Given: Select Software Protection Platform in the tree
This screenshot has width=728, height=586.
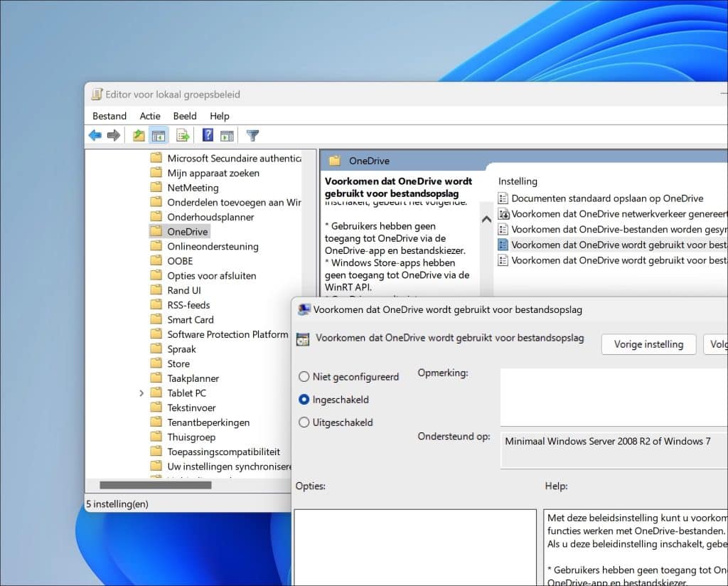Looking at the screenshot, I should coord(227,334).
